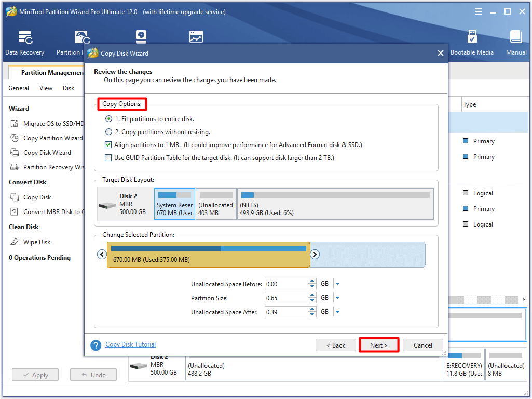Cancel the Copy Disk Wizard
532x399 pixels.
(423, 345)
